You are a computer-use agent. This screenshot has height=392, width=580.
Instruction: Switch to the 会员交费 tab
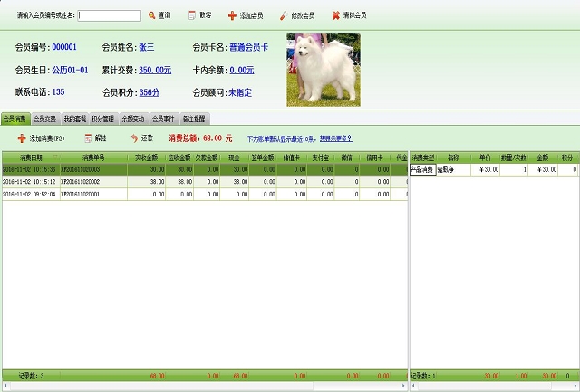click(x=45, y=119)
